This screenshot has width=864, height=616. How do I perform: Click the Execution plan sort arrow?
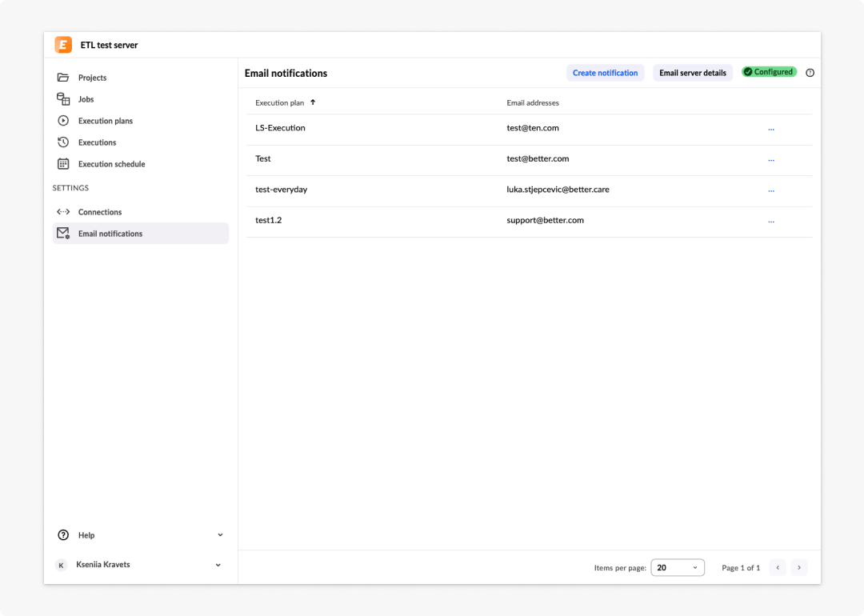(313, 102)
